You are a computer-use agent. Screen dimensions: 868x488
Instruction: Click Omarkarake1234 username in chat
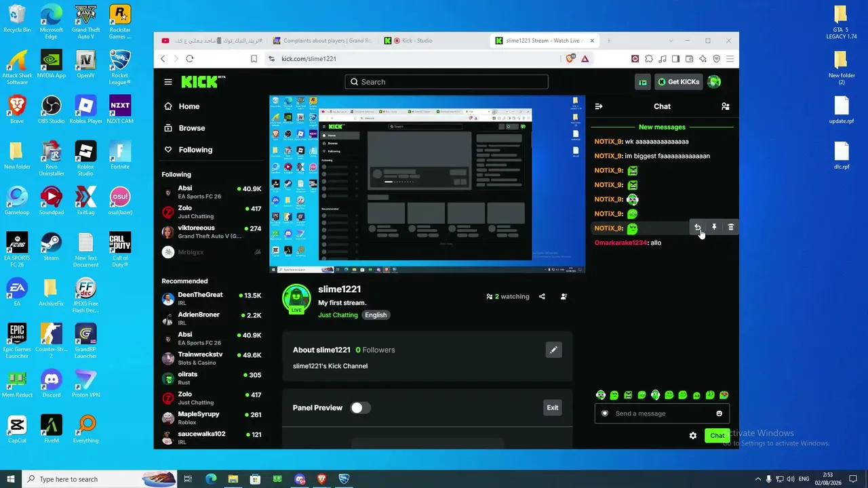pos(620,243)
